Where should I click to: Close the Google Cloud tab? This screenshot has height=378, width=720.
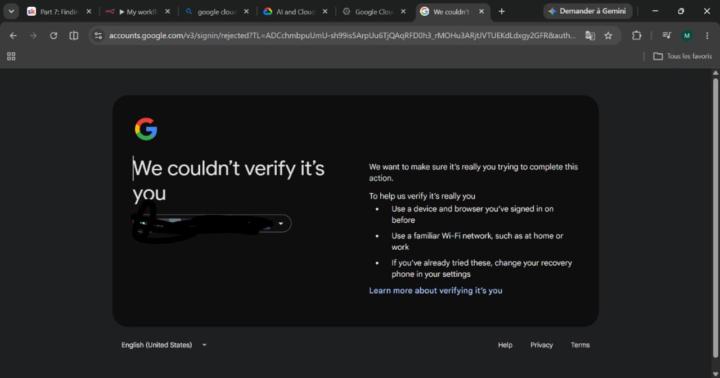coord(403,11)
